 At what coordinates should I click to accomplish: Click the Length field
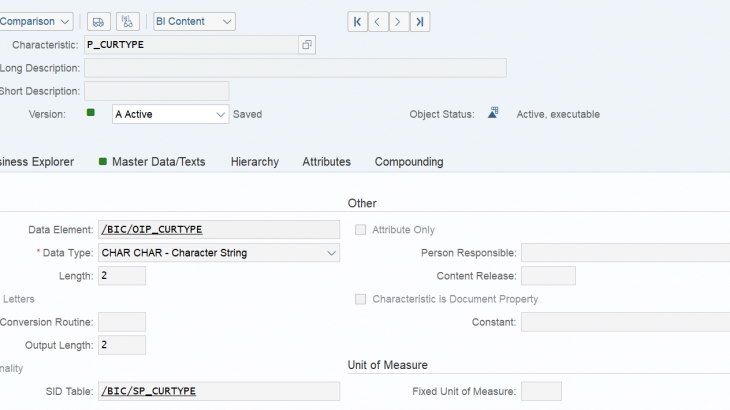pyautogui.click(x=122, y=276)
